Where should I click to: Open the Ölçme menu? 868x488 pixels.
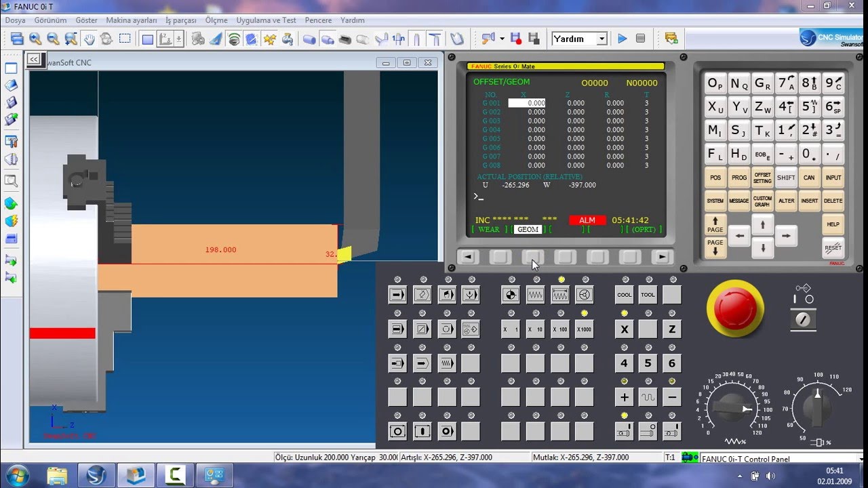pos(216,20)
